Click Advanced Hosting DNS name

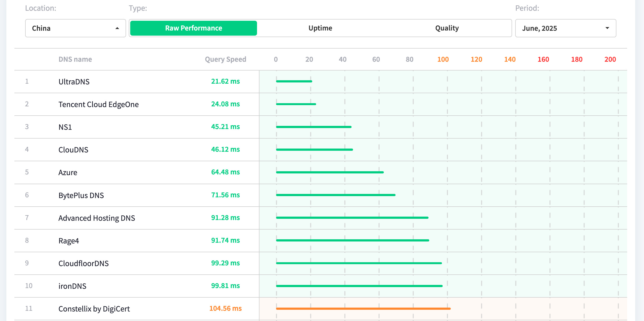point(97,218)
